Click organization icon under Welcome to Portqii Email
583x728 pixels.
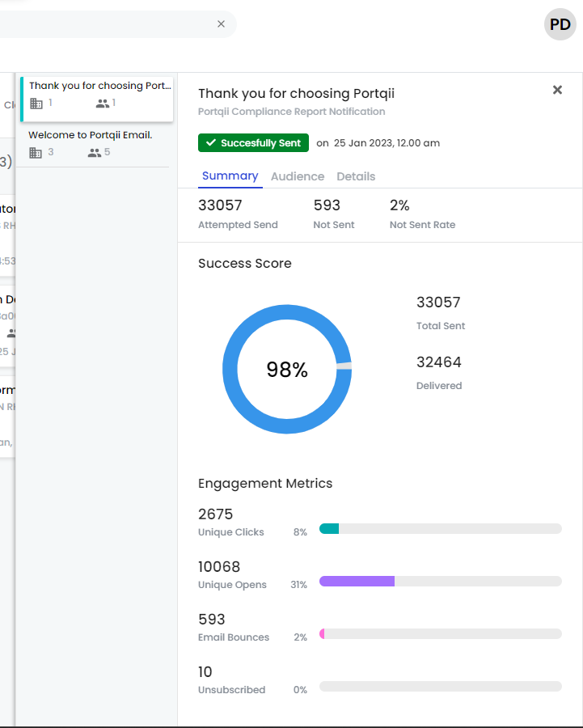36,153
